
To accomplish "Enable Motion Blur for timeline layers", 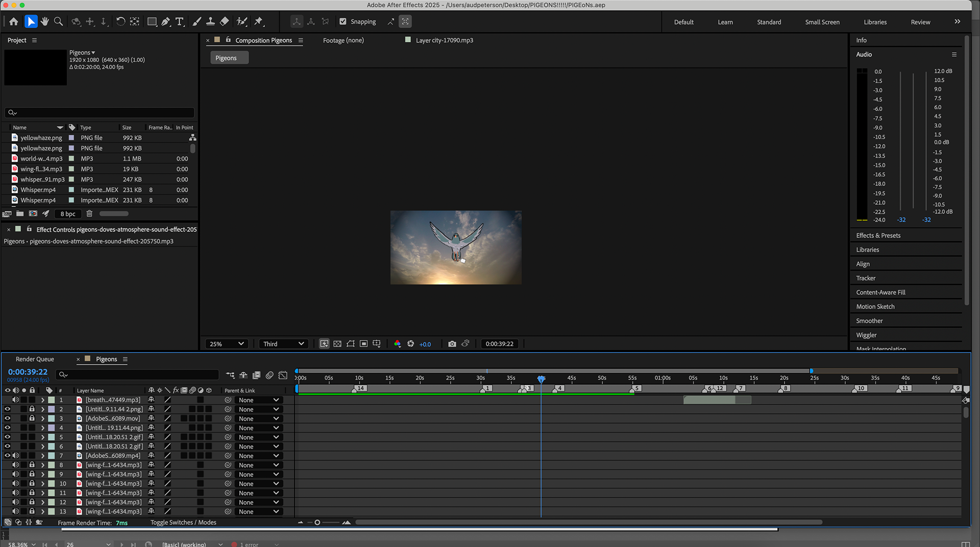I will [x=269, y=375].
